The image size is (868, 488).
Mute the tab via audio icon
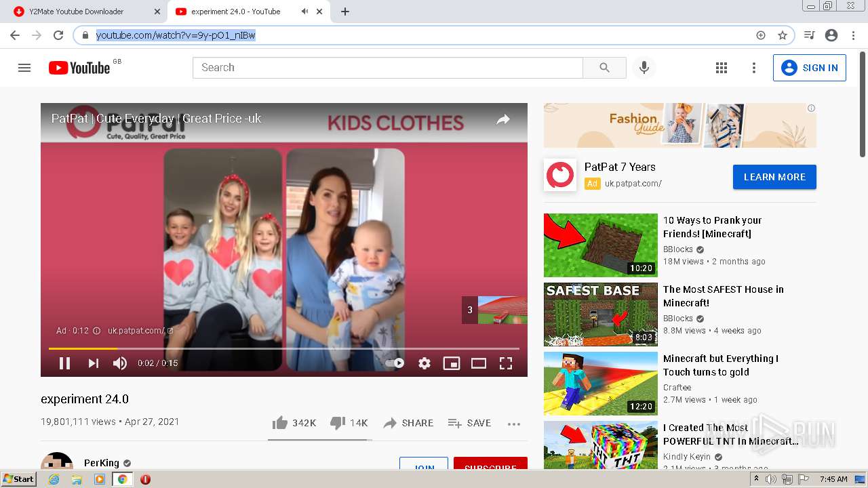pos(305,12)
